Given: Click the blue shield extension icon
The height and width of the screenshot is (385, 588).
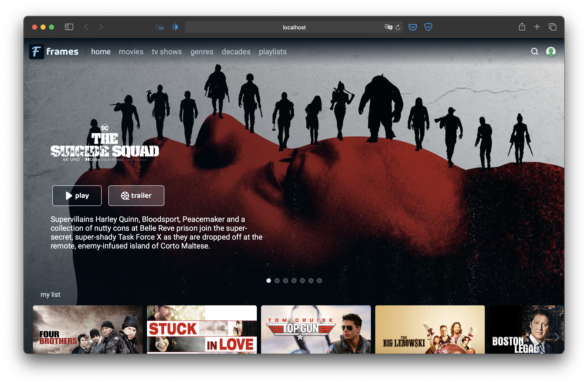Looking at the screenshot, I should pyautogui.click(x=428, y=27).
